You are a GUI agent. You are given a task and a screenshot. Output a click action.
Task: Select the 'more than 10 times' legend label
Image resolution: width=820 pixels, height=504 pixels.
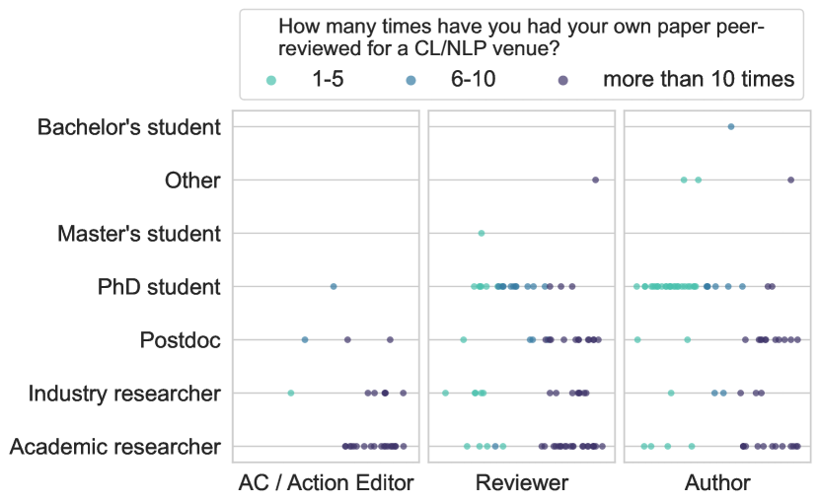pyautogui.click(x=699, y=80)
